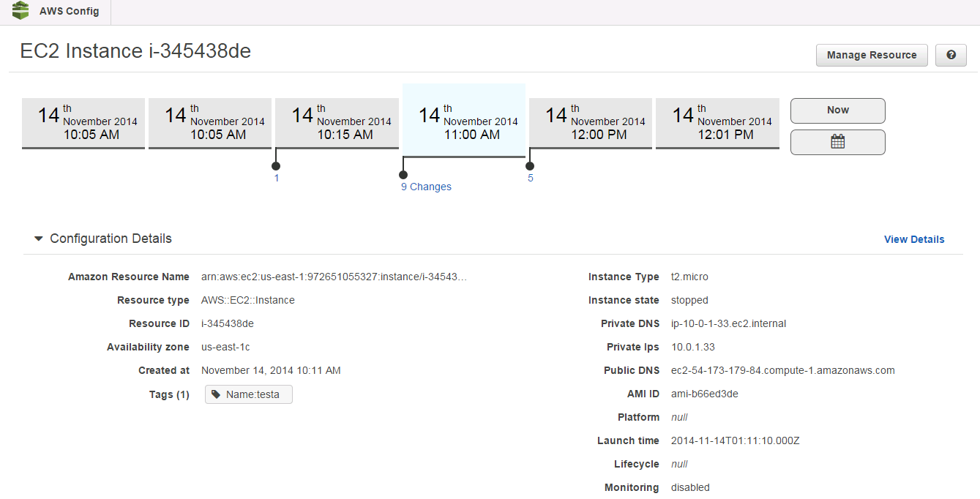980x499 pixels.
Task: Collapse the Configuration Details section triangle
Action: point(39,239)
